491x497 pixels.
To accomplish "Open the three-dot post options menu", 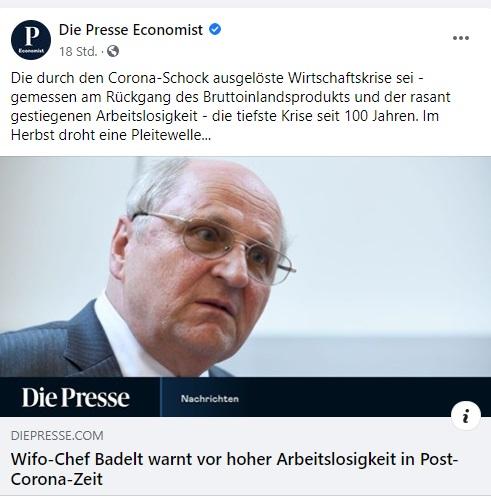I will pyautogui.click(x=461, y=38).
